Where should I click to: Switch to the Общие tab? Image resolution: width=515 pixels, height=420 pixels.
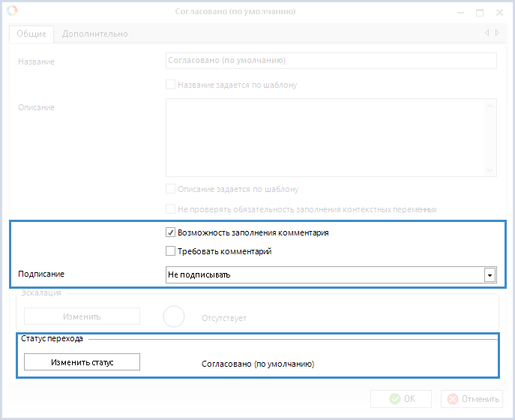coord(31,34)
